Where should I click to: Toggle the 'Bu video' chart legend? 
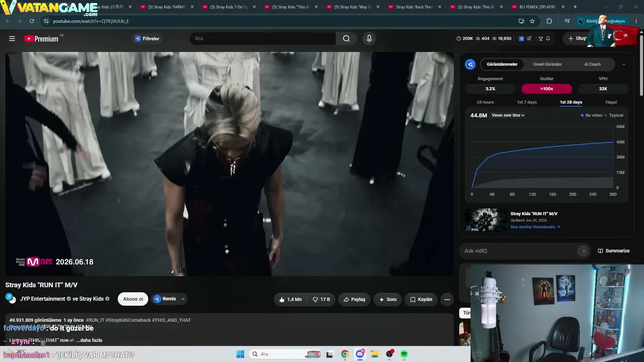point(592,115)
